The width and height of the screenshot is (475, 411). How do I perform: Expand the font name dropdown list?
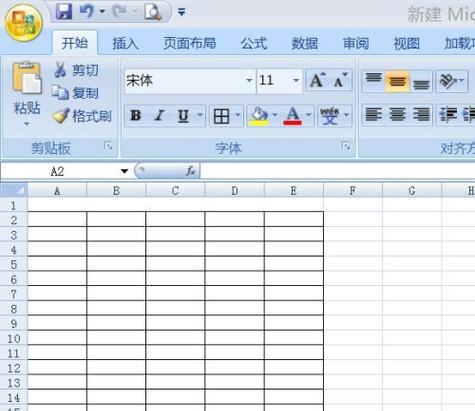pos(249,80)
